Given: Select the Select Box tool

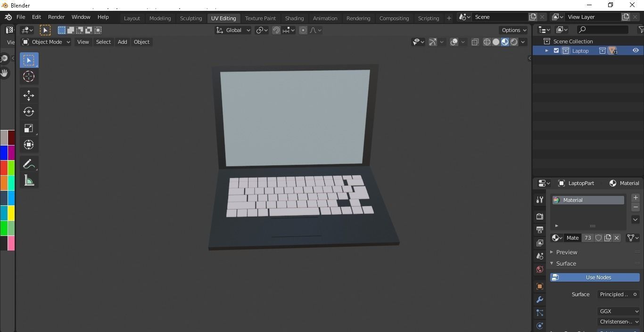Looking at the screenshot, I should 29,60.
